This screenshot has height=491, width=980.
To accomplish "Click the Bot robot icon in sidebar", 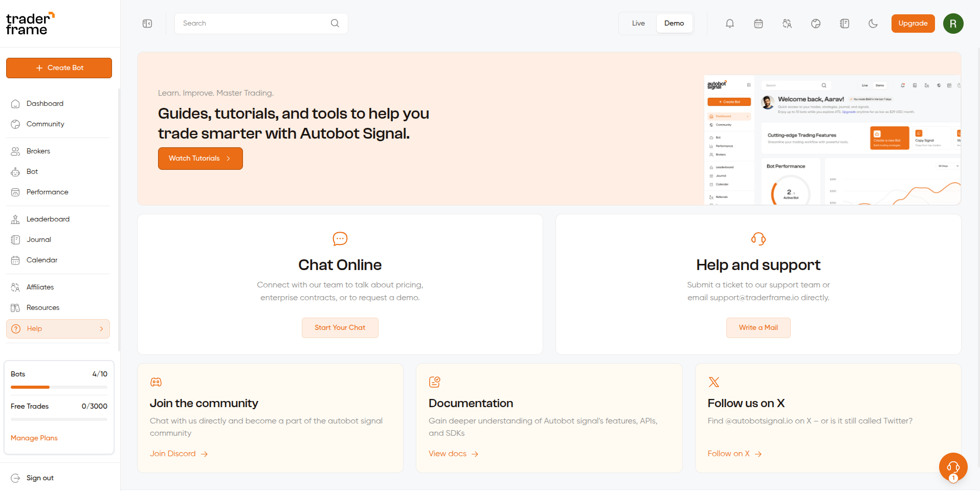I will (x=15, y=172).
